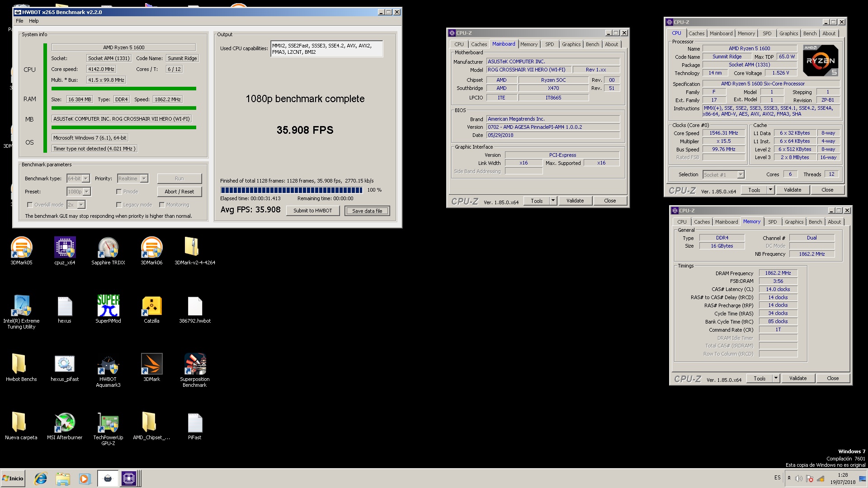The image size is (868, 488).
Task: Open the AMD_Chipset folder icon
Action: click(151, 426)
